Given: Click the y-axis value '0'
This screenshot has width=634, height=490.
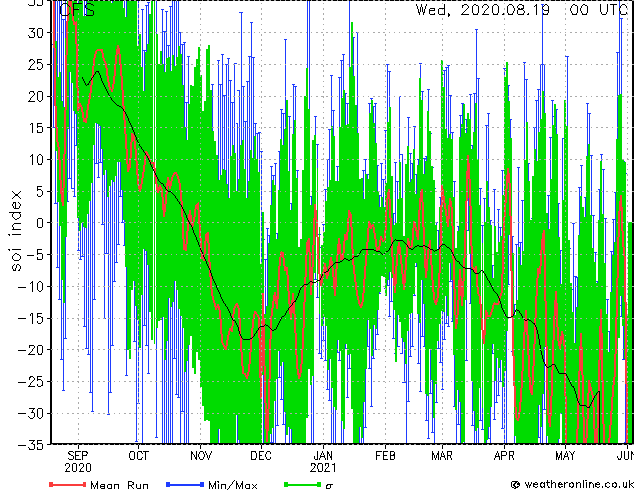Looking at the screenshot, I should coord(39,223).
